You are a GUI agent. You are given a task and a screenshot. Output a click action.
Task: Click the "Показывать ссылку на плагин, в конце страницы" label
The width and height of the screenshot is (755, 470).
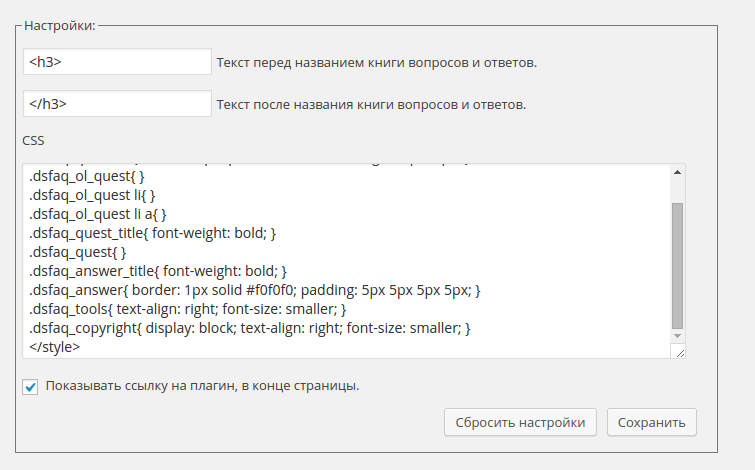point(202,385)
